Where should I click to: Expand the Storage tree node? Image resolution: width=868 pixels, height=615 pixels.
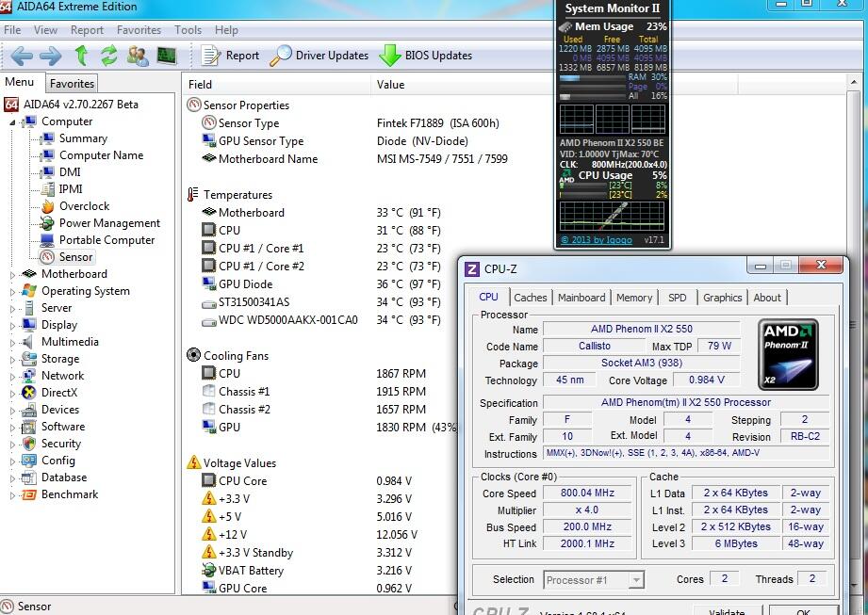pyautogui.click(x=12, y=360)
